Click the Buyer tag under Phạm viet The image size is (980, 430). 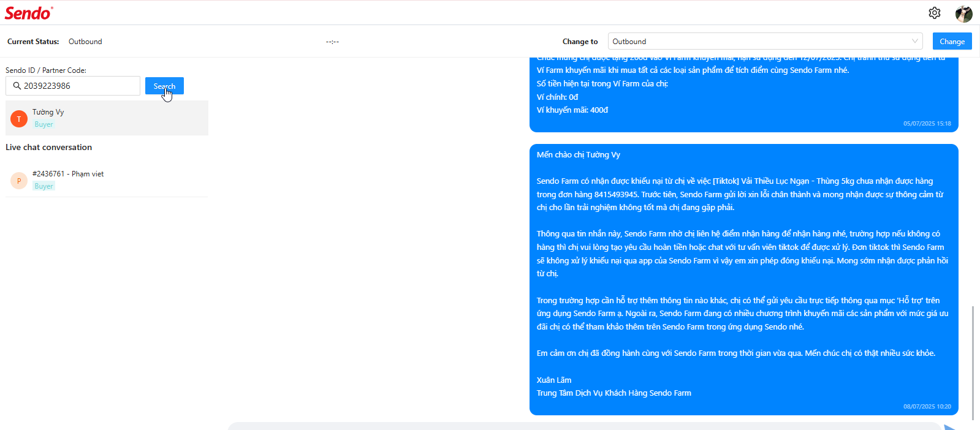pyautogui.click(x=44, y=186)
